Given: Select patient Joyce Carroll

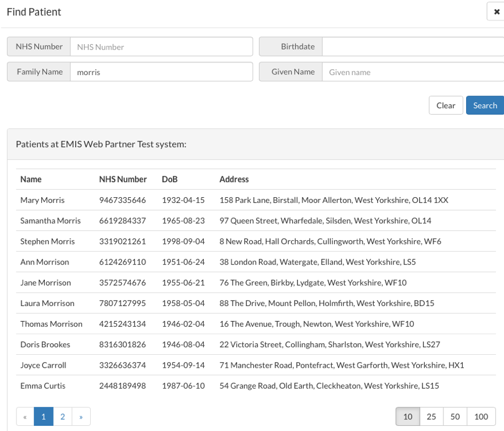Looking at the screenshot, I should (x=44, y=365).
